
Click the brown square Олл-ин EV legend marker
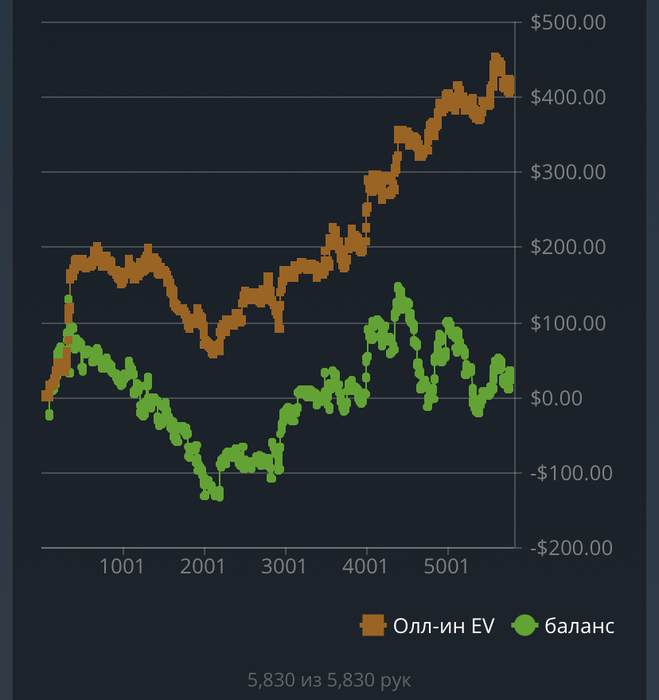click(x=373, y=626)
